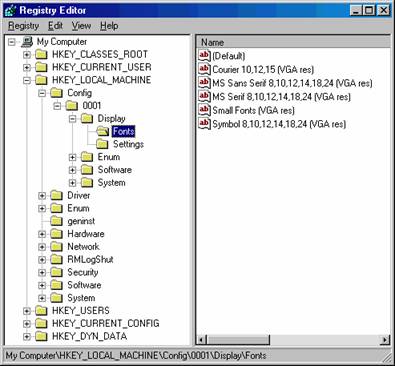This screenshot has height=366, width=395.
Task: Expand the Network key
Action: [x=42, y=247]
